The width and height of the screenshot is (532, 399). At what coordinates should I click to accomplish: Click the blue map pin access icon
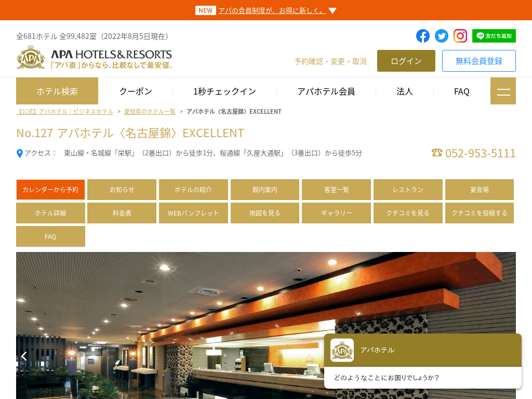tap(20, 154)
